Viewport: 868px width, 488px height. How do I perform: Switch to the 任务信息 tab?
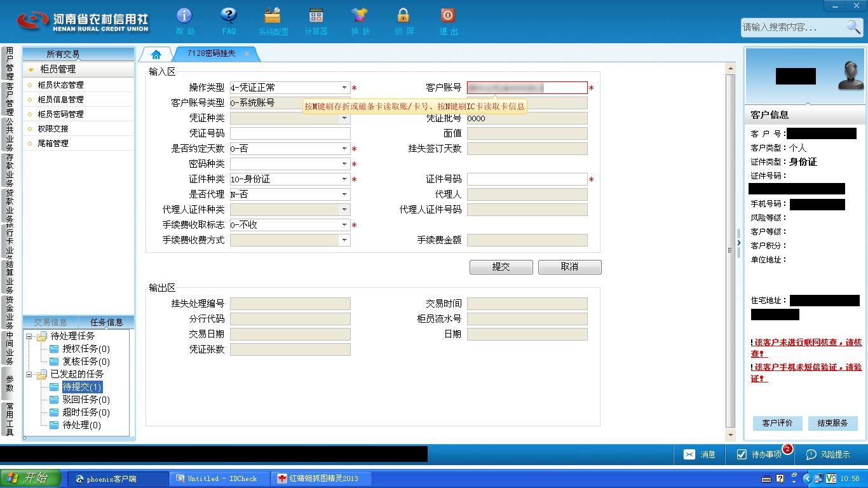coord(107,322)
